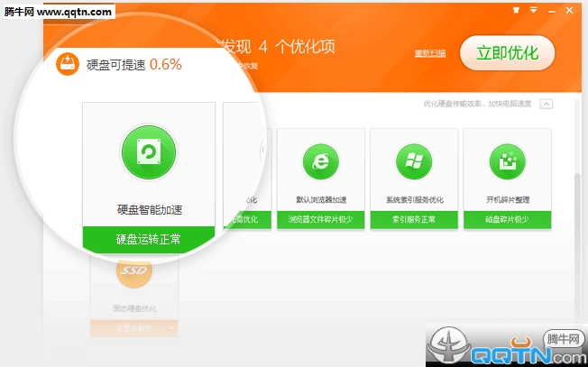Screen dimensions: 588x367
Task: Open the skin (shirt) icon in title bar
Action: 517,10
